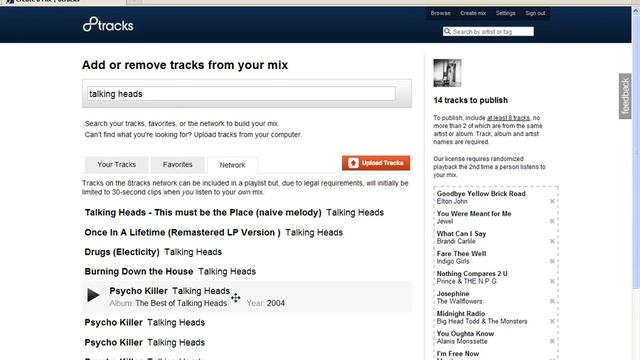The width and height of the screenshot is (640, 360).
Task: Click 'You Were Meant for Me' playlist entry
Action: coord(474,214)
